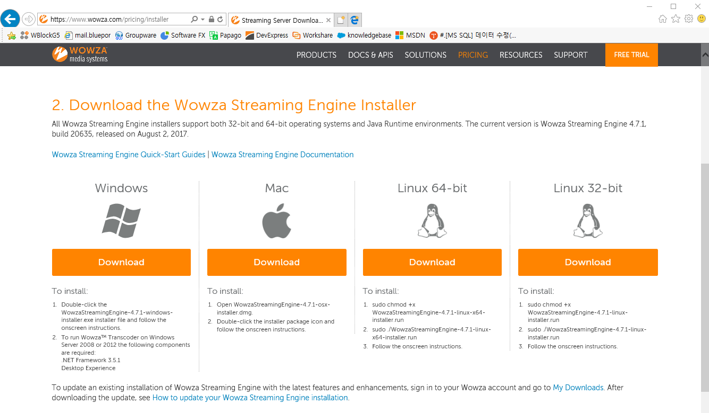The width and height of the screenshot is (709, 413).
Task: Open Wowza Streaming Engine Quick-Start Guides link
Action: 128,154
